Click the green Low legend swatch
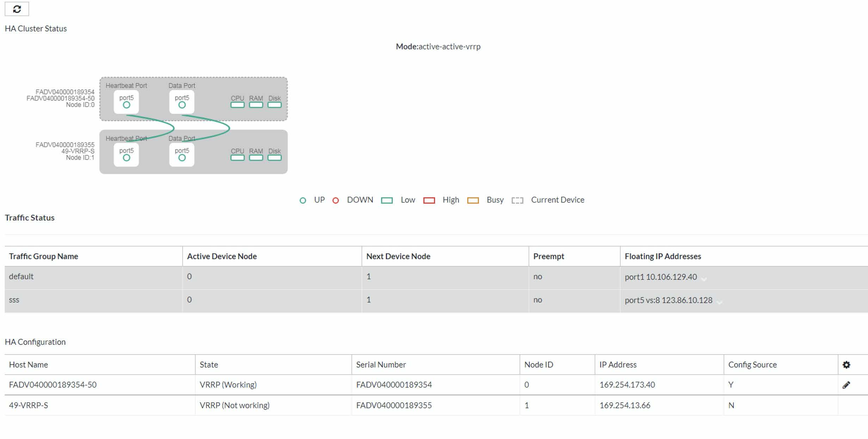This screenshot has width=868, height=439. (387, 200)
